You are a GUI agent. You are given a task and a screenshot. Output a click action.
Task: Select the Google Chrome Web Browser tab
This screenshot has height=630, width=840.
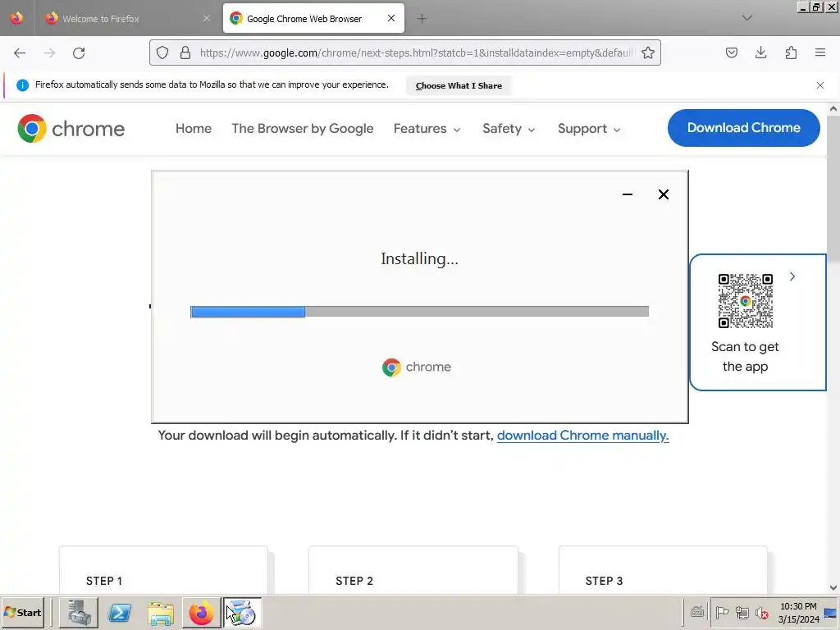pos(314,19)
